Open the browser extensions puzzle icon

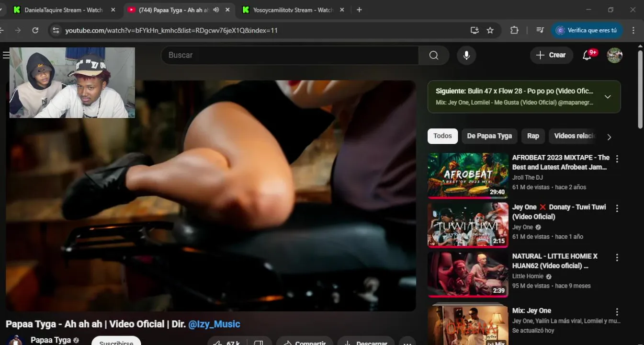514,30
